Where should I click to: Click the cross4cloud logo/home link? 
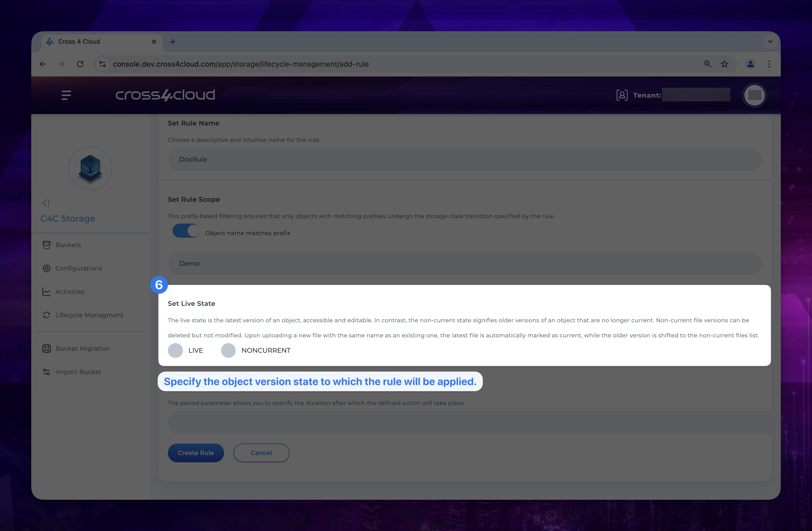coord(165,95)
